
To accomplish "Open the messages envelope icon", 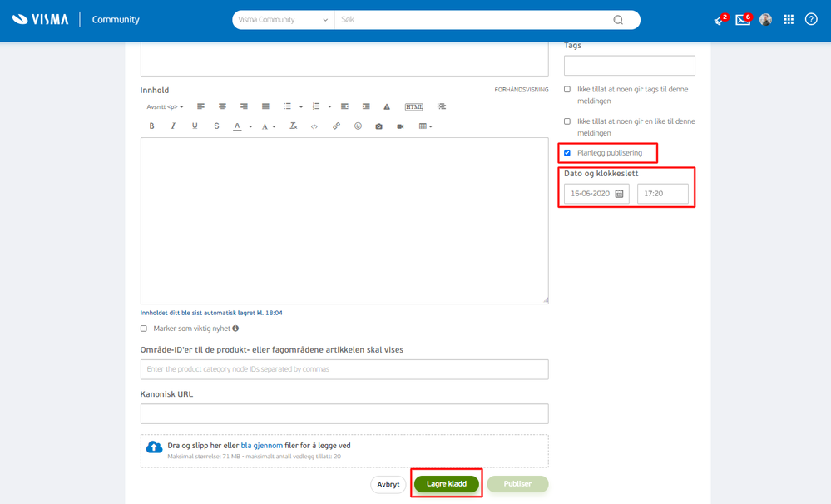I will [x=743, y=20].
